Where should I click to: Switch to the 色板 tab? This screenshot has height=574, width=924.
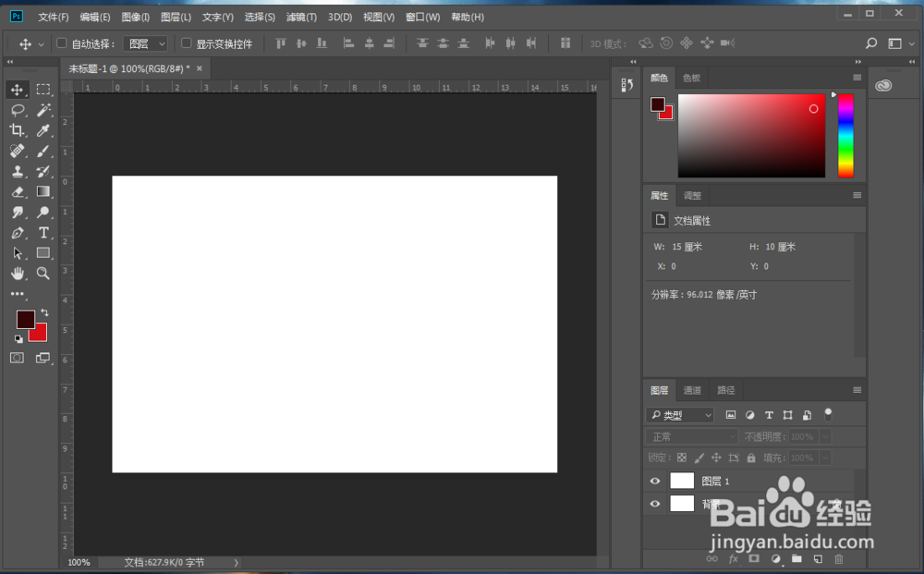click(x=691, y=78)
